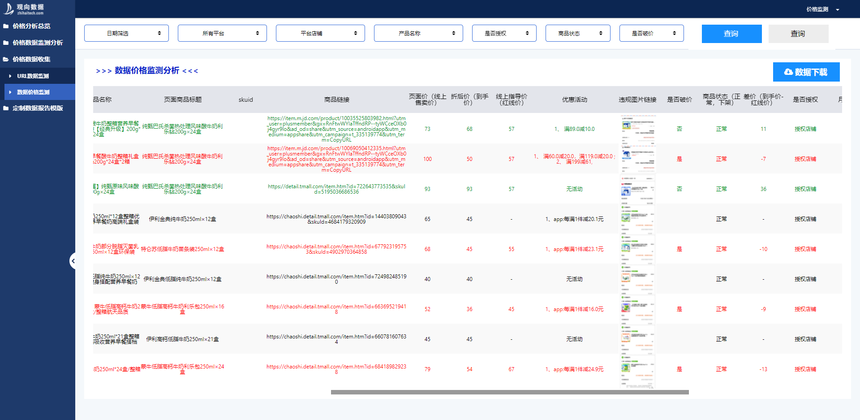Click folder icon beside 价格数据收集
Viewport: 860px width, 420px height.
(x=5, y=59)
